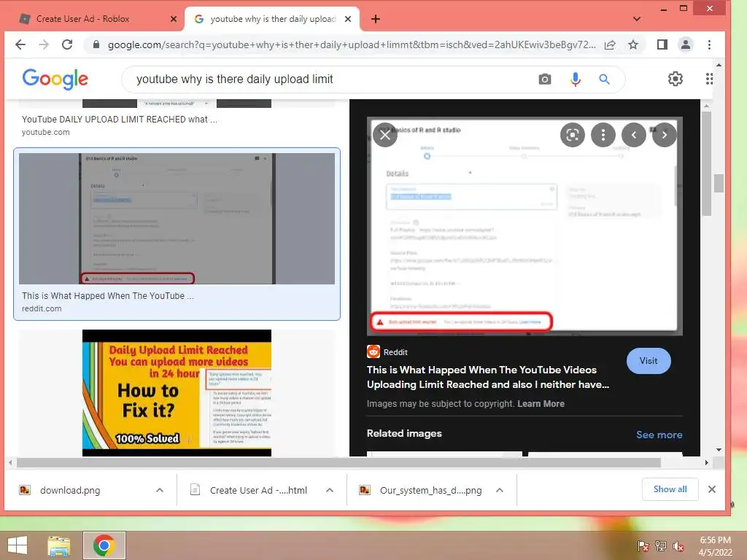
Task: Bookmark this page with the star
Action: (x=632, y=44)
